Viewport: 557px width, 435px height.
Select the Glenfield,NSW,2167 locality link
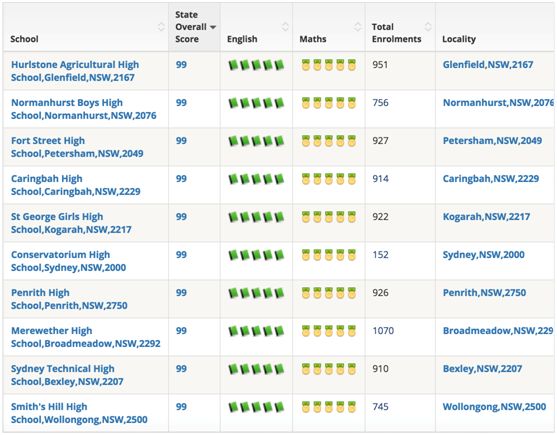point(488,65)
